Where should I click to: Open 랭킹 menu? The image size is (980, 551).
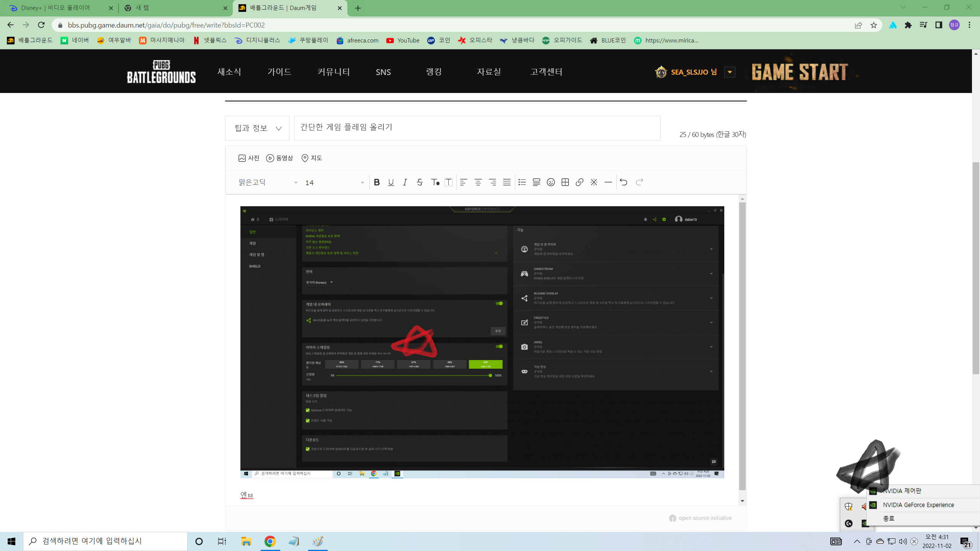point(434,72)
